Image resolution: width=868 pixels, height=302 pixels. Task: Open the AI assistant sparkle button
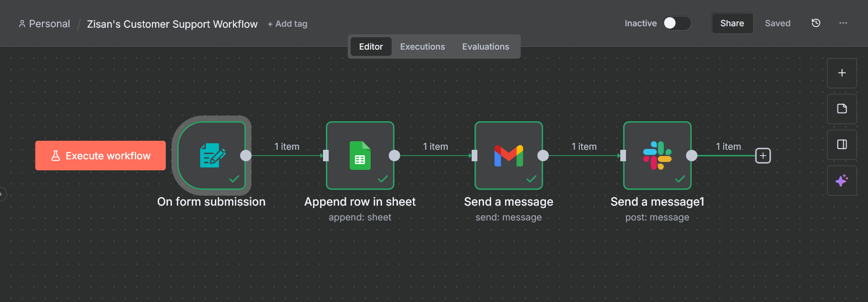pyautogui.click(x=842, y=180)
